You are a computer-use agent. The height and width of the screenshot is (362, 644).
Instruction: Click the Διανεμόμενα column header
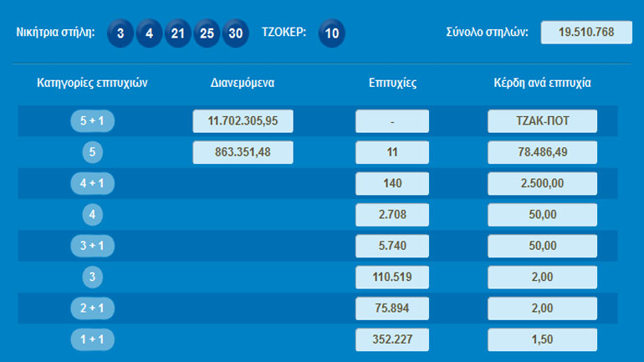(243, 83)
